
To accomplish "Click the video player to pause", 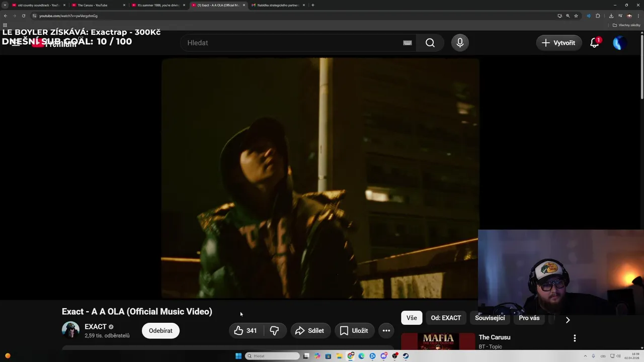I will [320, 178].
